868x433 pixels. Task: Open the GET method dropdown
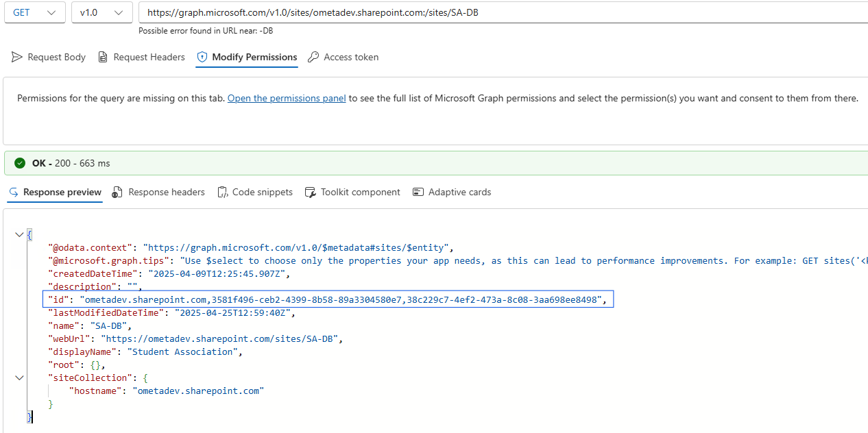click(x=35, y=12)
